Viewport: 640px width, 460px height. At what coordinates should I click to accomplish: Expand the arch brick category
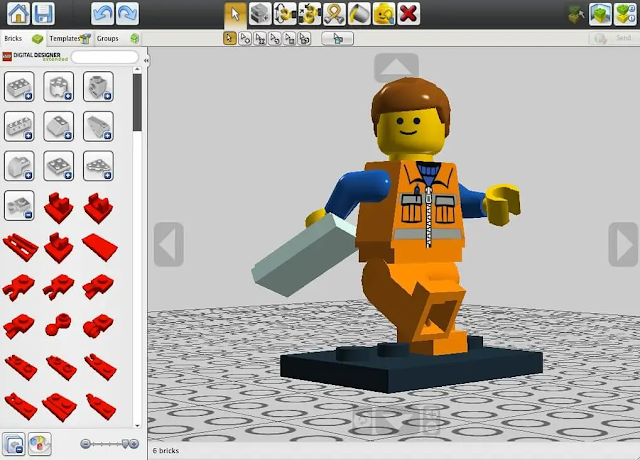point(19,166)
